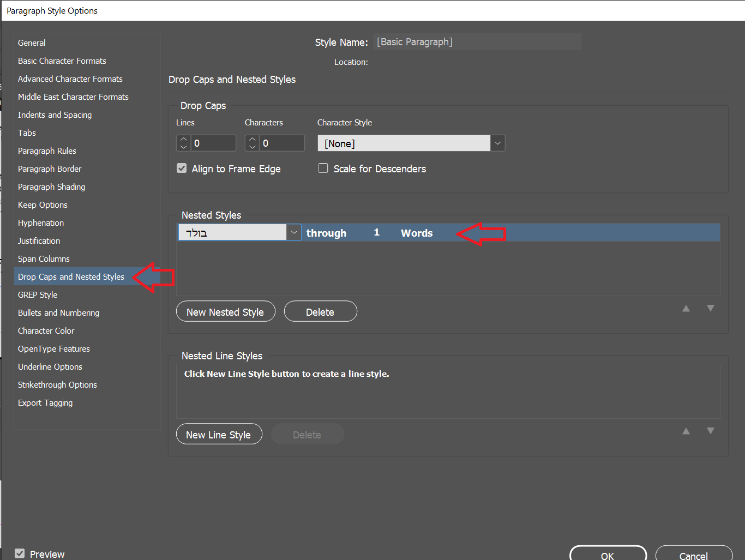
Task: Open GREP Style section
Action: point(38,295)
